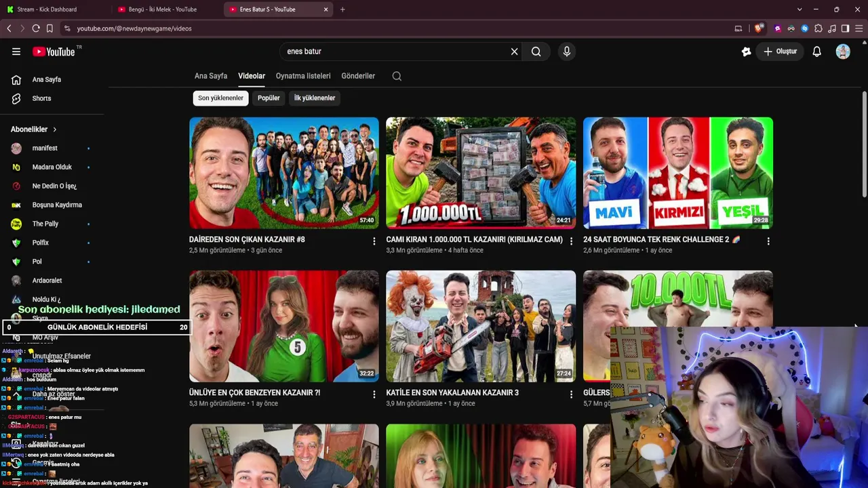Click the Shazam extension icon
This screenshot has width=868, height=488.
[805, 28]
